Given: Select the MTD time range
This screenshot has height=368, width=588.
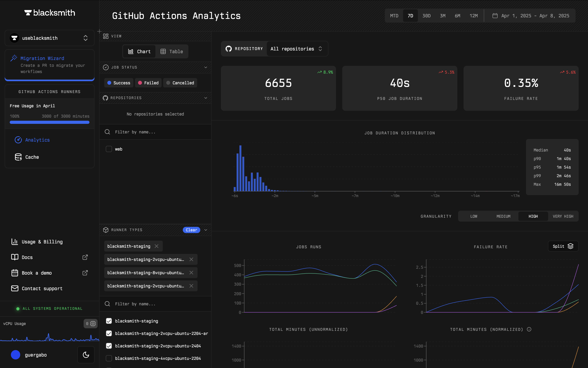Looking at the screenshot, I should 394,16.
